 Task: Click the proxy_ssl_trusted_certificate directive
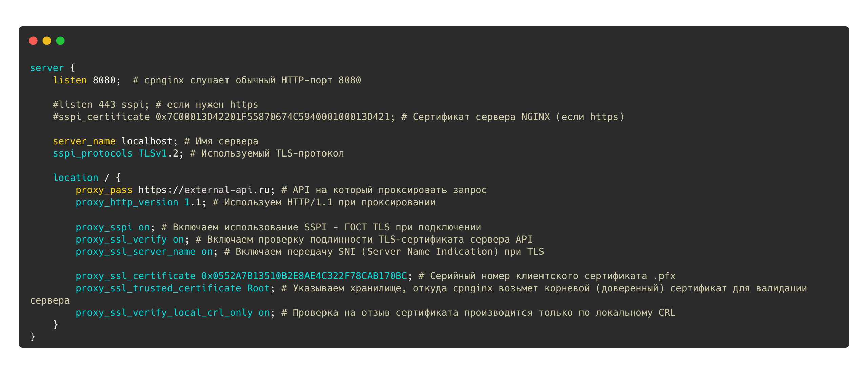pyautogui.click(x=158, y=288)
